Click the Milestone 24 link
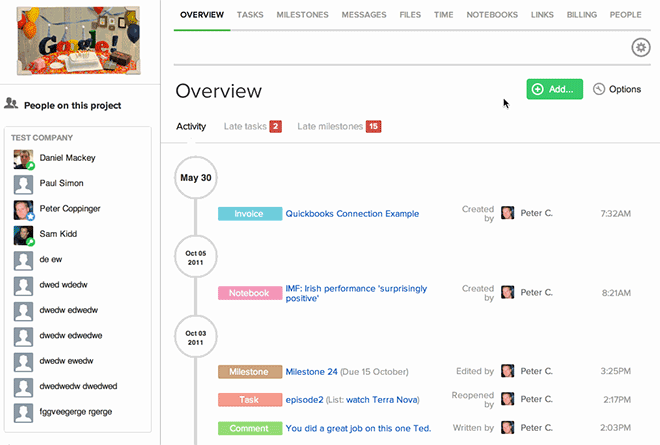Screen dimensions: 660x445 point(310,372)
